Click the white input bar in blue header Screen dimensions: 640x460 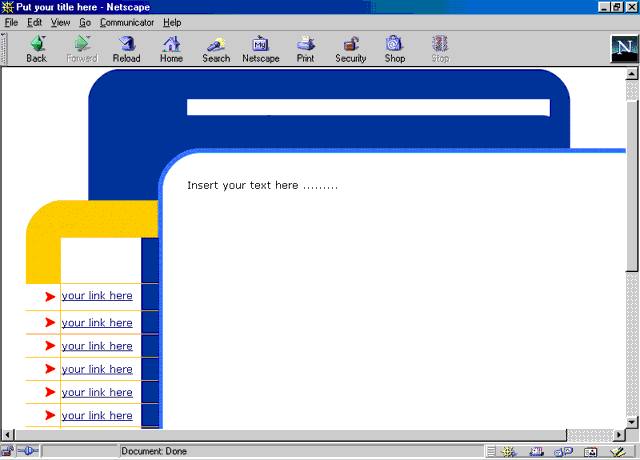tap(368, 108)
